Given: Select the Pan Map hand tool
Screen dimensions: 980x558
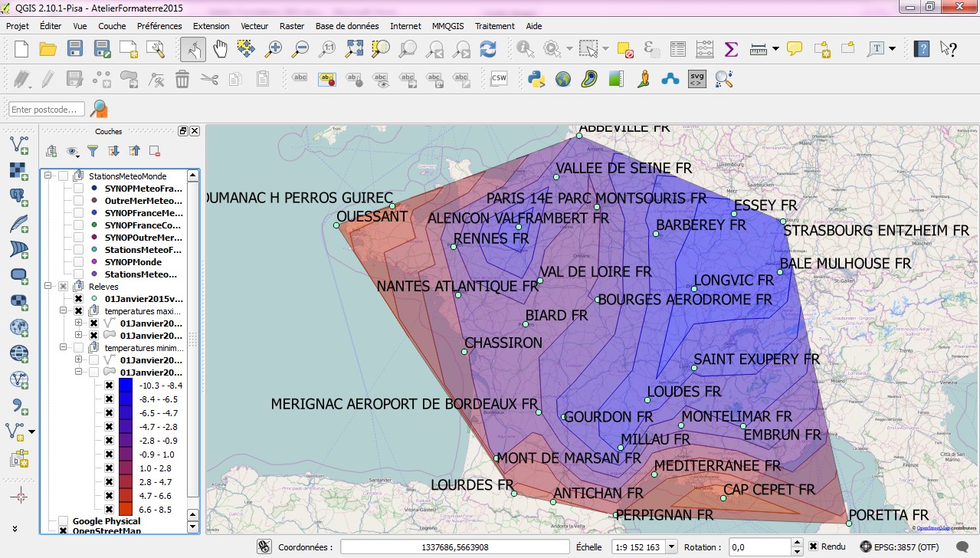Looking at the screenshot, I should (x=220, y=50).
